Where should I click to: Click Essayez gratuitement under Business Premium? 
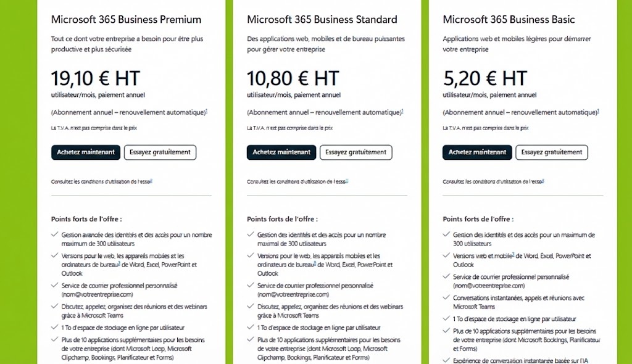[160, 152]
